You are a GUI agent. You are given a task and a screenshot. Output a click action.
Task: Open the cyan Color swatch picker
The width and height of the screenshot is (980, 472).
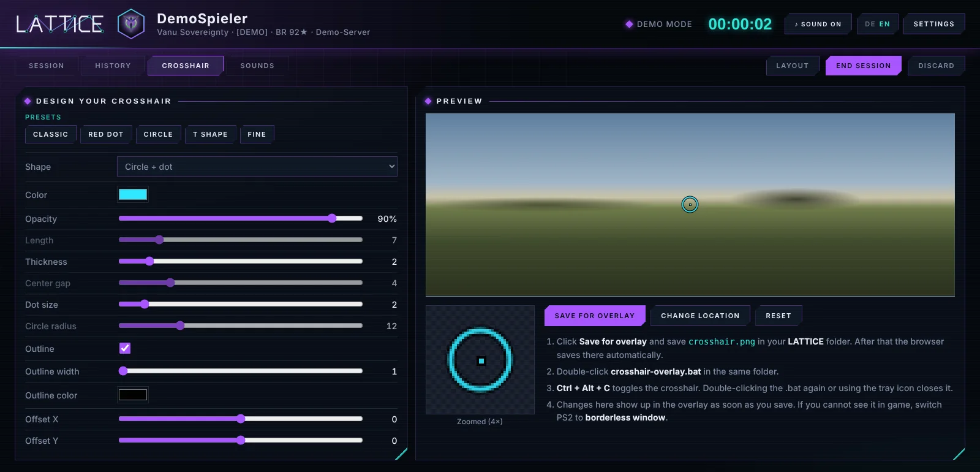tap(133, 194)
